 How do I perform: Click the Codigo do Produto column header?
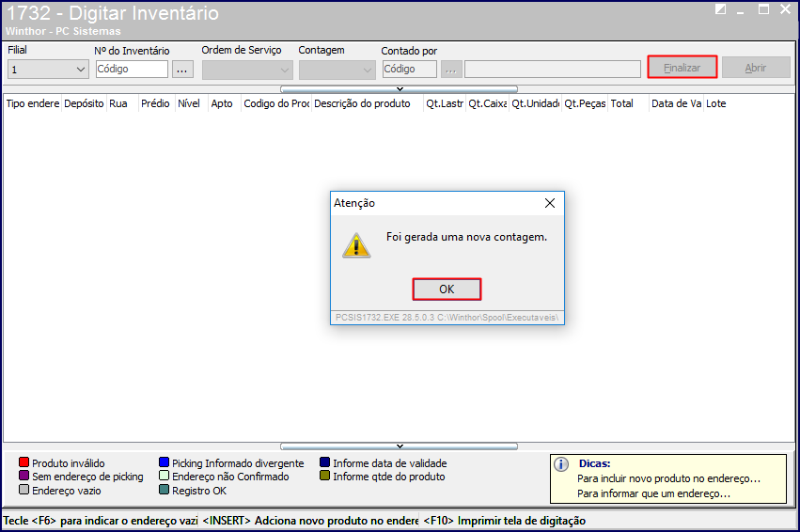pyautogui.click(x=276, y=103)
